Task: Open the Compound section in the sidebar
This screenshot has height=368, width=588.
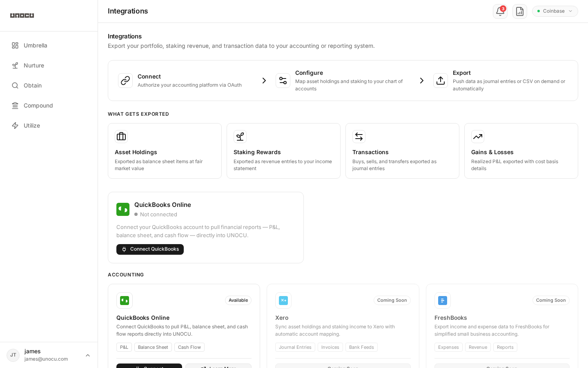Action: [x=38, y=105]
